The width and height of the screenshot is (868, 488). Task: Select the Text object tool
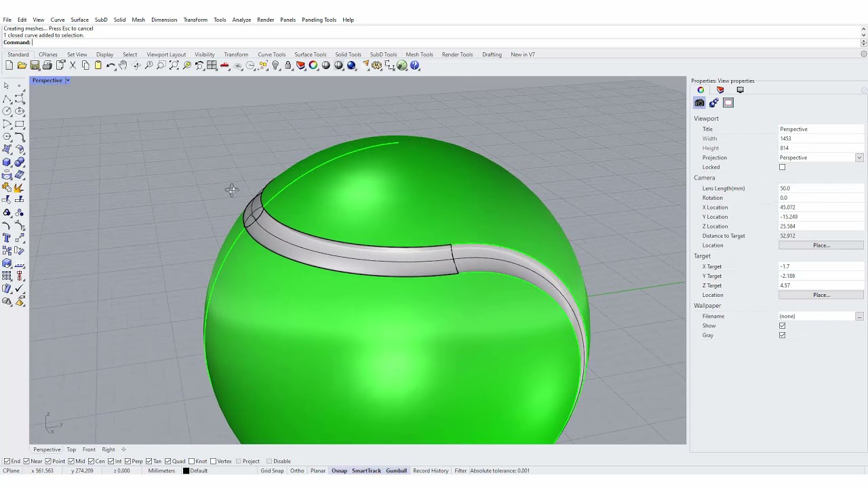point(7,238)
